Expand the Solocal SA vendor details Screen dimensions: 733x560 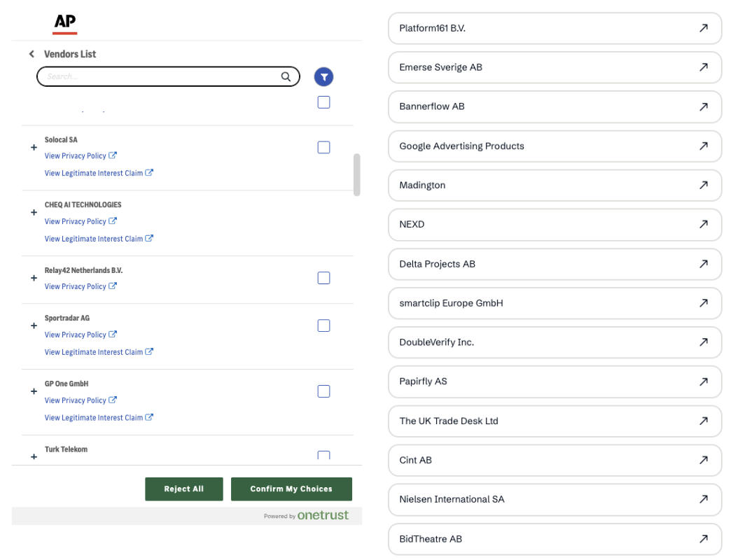coord(34,147)
